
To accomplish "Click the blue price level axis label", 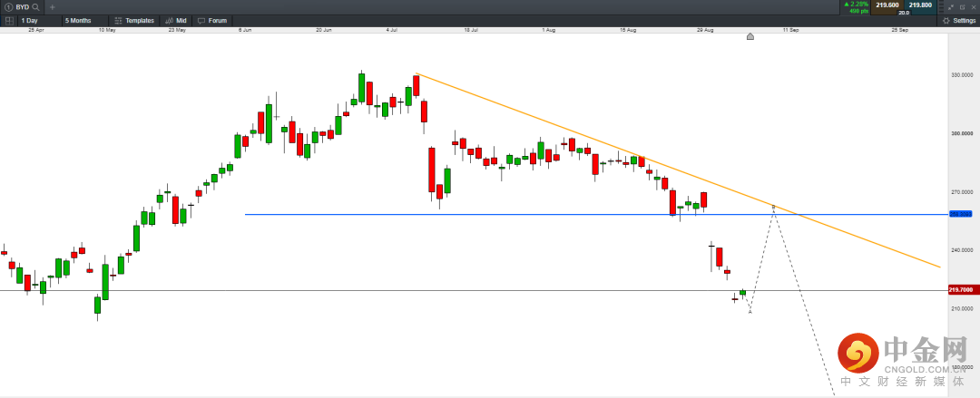I will [x=960, y=214].
